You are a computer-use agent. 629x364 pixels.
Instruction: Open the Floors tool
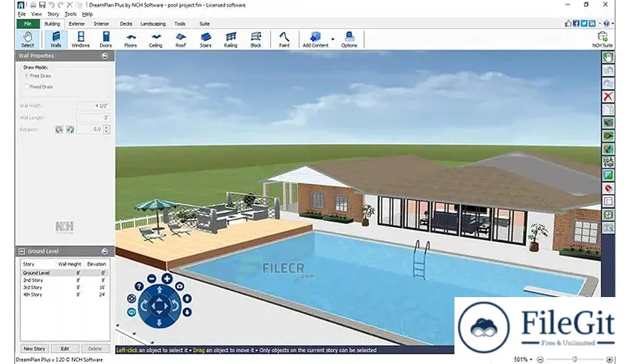click(x=130, y=40)
